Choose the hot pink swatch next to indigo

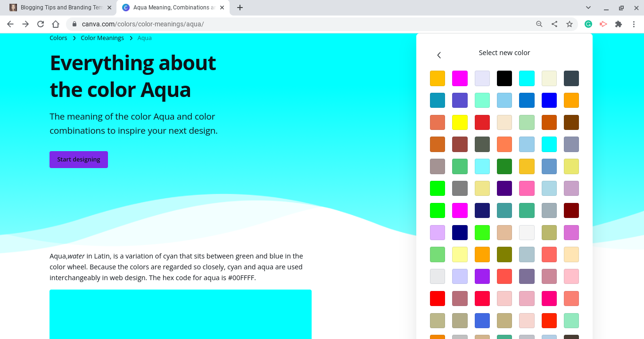[527, 188]
